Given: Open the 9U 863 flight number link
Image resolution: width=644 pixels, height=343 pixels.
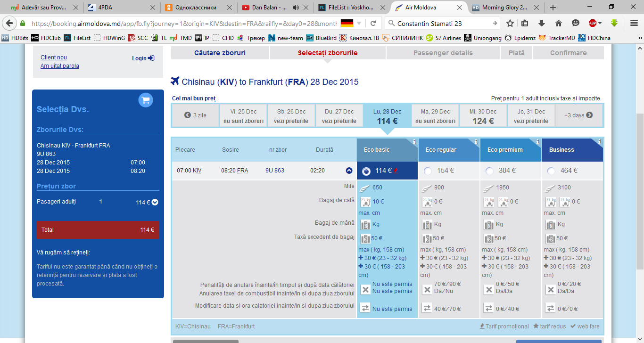Looking at the screenshot, I should [x=275, y=171].
